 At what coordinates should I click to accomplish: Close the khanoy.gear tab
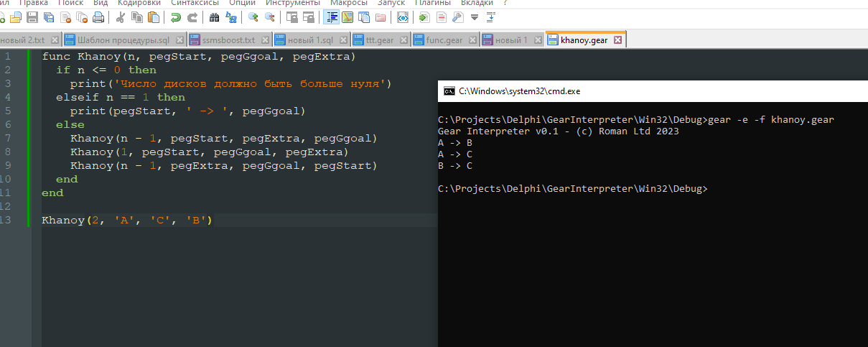coord(617,40)
